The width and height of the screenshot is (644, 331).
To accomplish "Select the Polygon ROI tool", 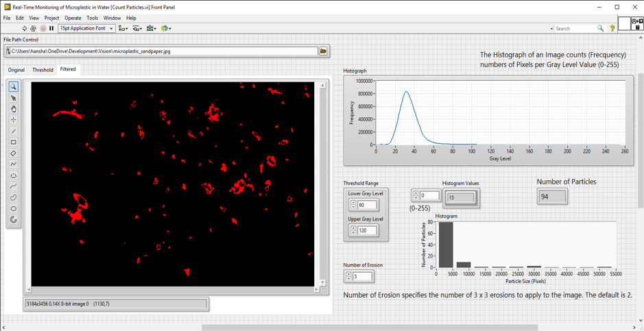I will coord(13,175).
